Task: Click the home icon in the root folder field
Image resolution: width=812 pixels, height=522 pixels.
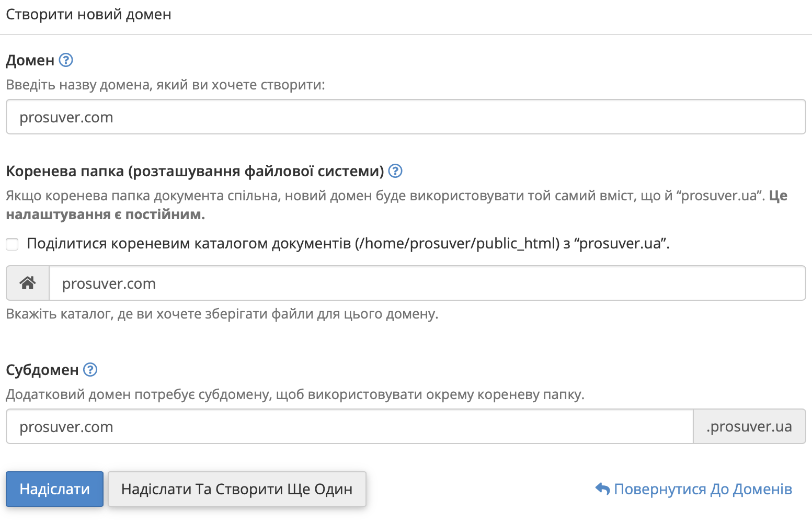Action: coord(27,283)
